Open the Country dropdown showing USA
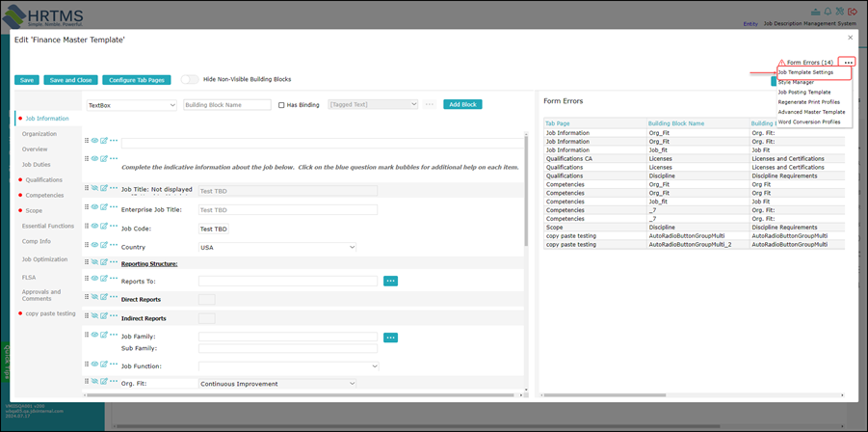 click(277, 248)
